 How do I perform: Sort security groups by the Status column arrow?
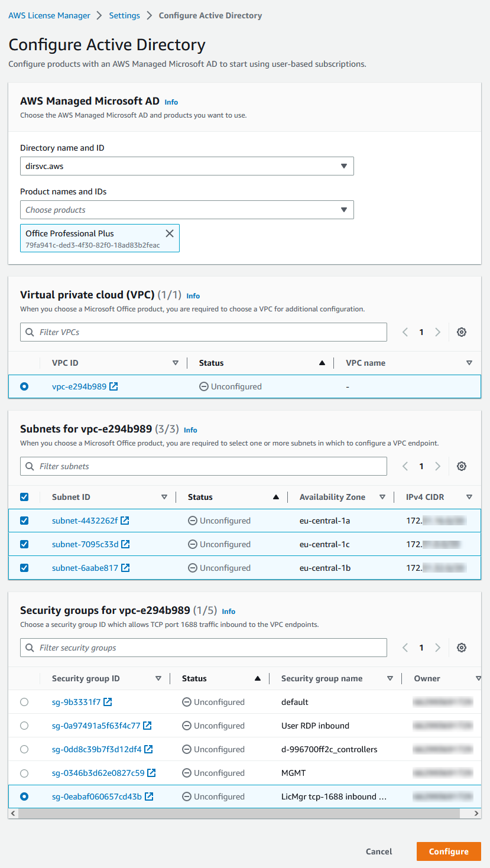click(x=258, y=678)
